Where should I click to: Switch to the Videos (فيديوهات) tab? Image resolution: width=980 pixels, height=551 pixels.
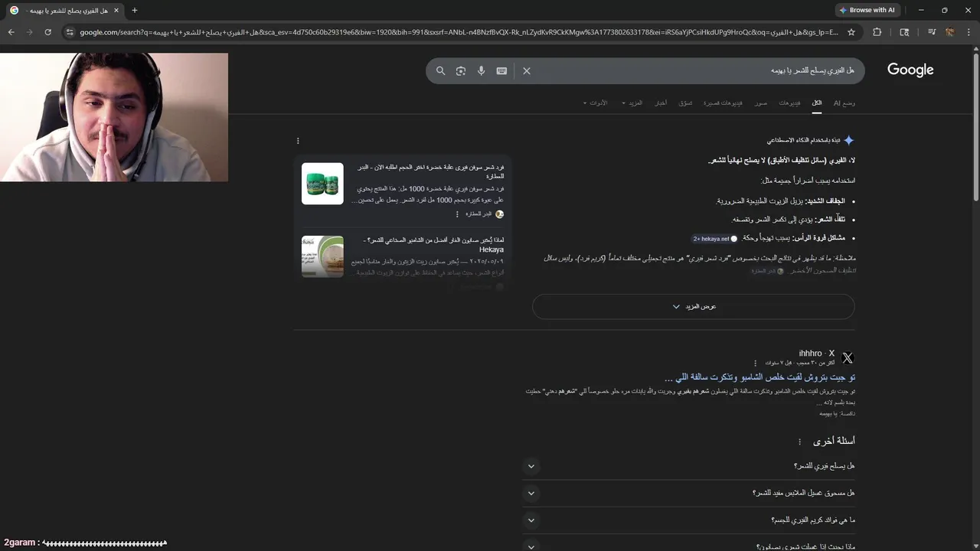tap(790, 103)
